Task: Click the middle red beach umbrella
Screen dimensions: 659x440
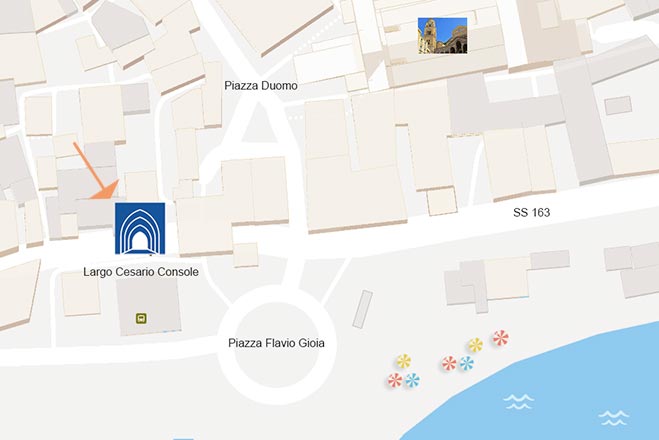Action: [449, 364]
